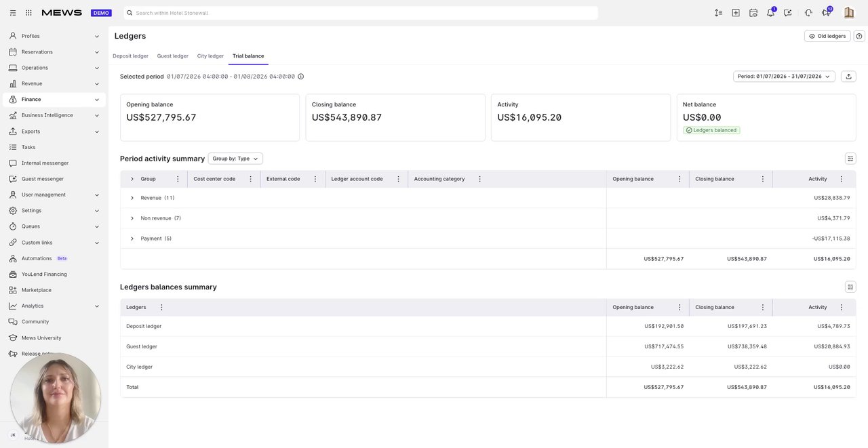The height and width of the screenshot is (448, 868).
Task: Expand Settings sidebar section
Action: coord(54,211)
